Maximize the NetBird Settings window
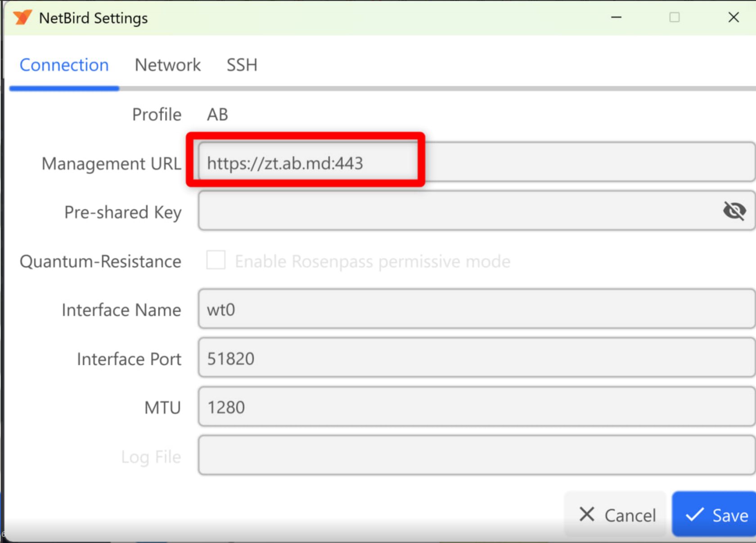This screenshot has height=543, width=756. [674, 18]
